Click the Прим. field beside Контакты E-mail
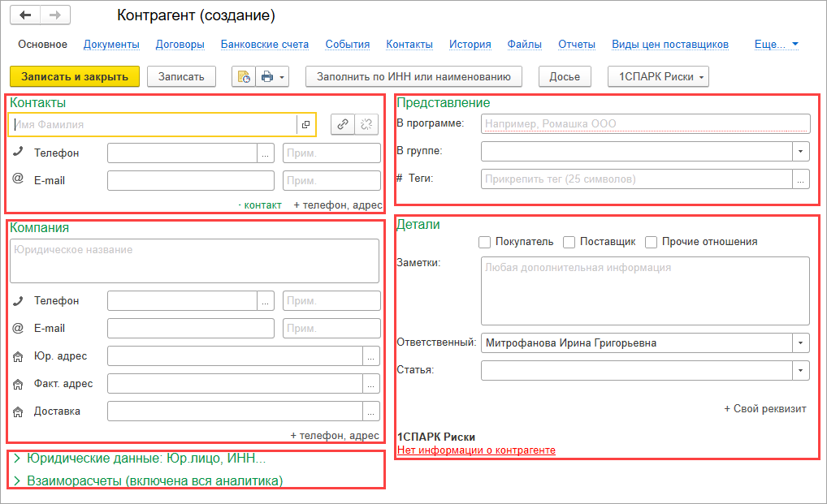 (331, 181)
